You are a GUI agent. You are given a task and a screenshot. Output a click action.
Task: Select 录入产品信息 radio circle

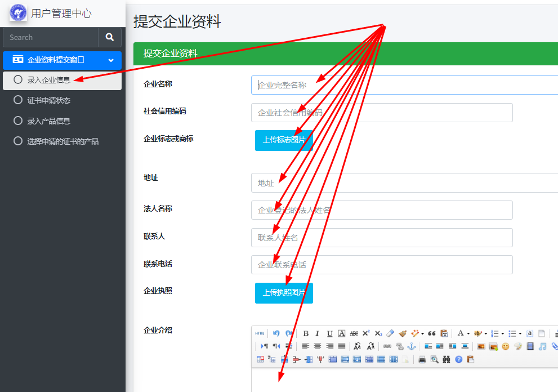click(x=18, y=121)
